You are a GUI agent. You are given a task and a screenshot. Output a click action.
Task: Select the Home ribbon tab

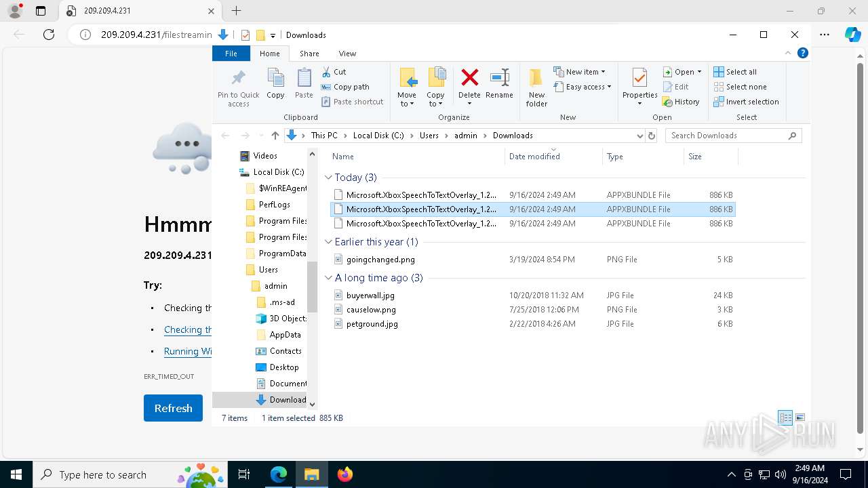[269, 54]
